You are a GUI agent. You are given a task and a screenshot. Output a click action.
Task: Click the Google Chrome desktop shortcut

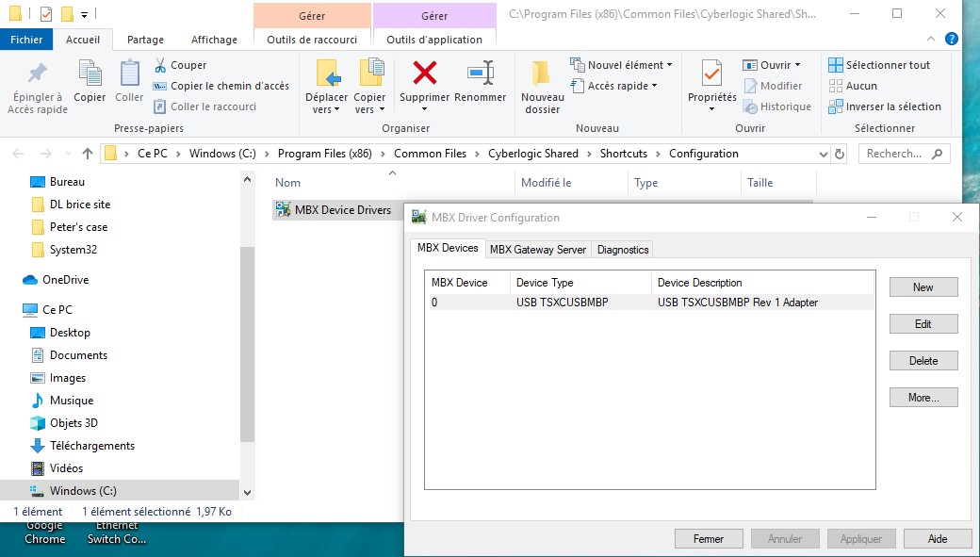click(45, 532)
